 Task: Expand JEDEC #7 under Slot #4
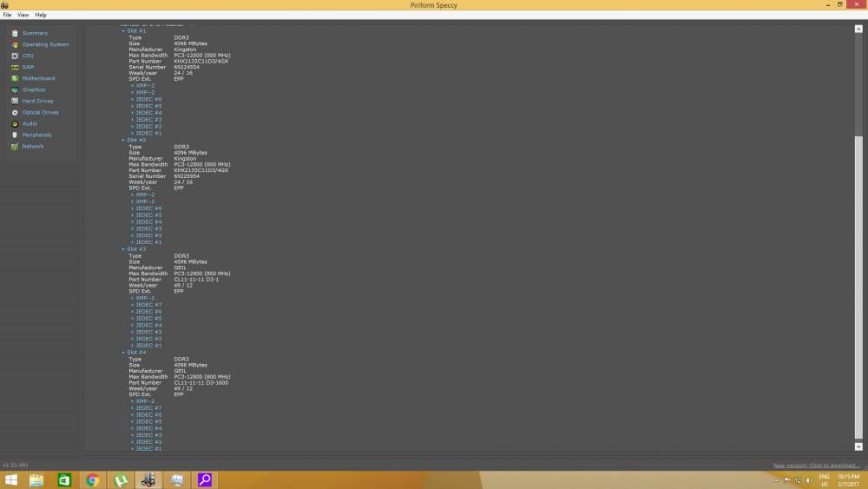132,408
